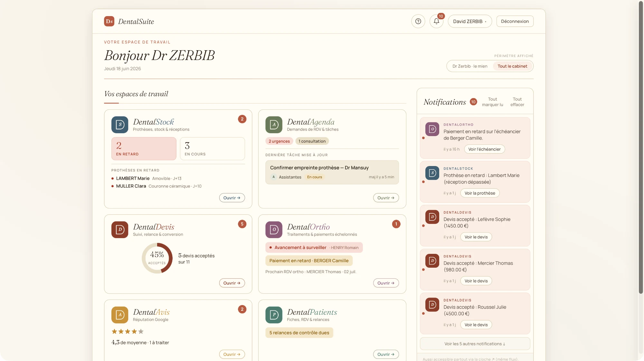Click 'Jeudi 18 juin 2026' date text
The height and width of the screenshot is (361, 644).
coord(122,69)
